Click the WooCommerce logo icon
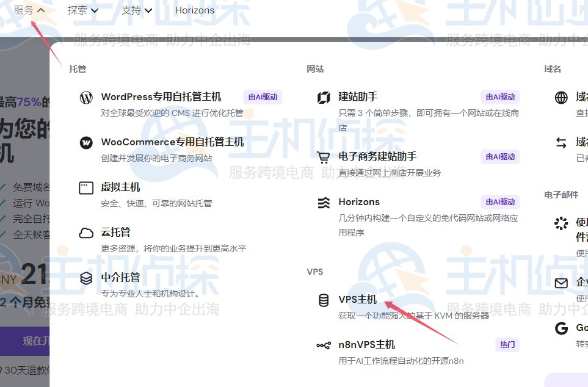This screenshot has width=588, height=387. point(86,142)
